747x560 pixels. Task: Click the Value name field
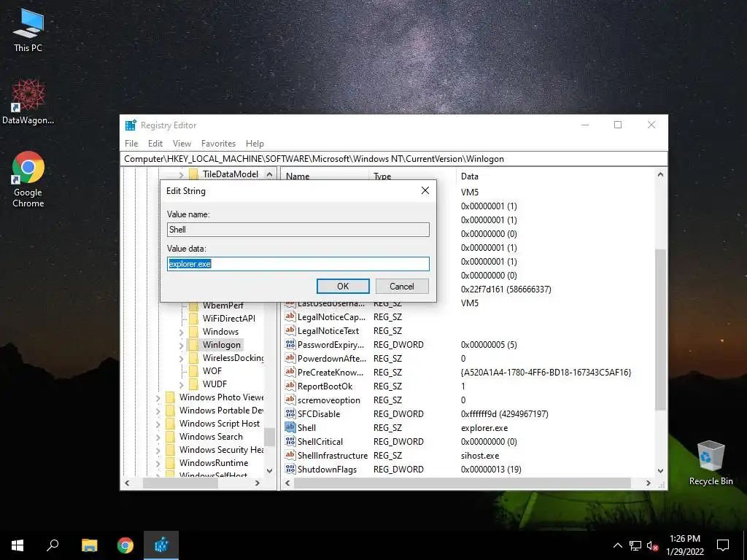point(298,230)
